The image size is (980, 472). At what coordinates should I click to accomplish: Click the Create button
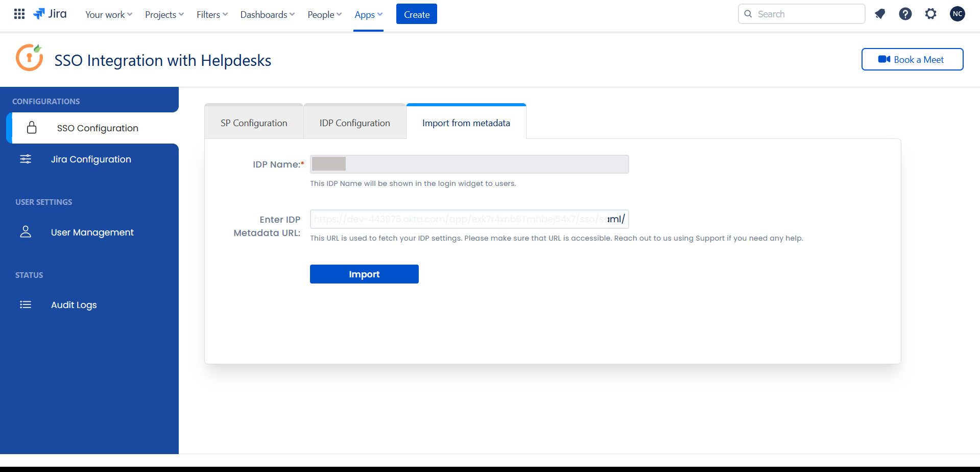point(417,14)
